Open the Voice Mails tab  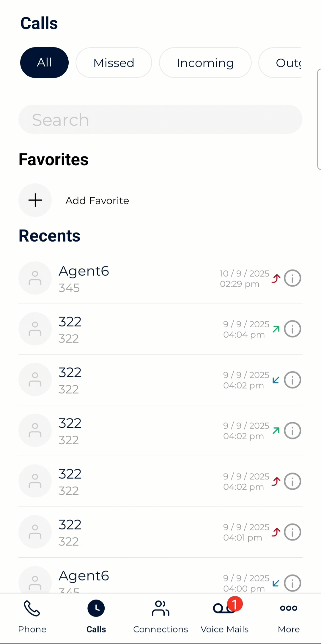pyautogui.click(x=225, y=616)
